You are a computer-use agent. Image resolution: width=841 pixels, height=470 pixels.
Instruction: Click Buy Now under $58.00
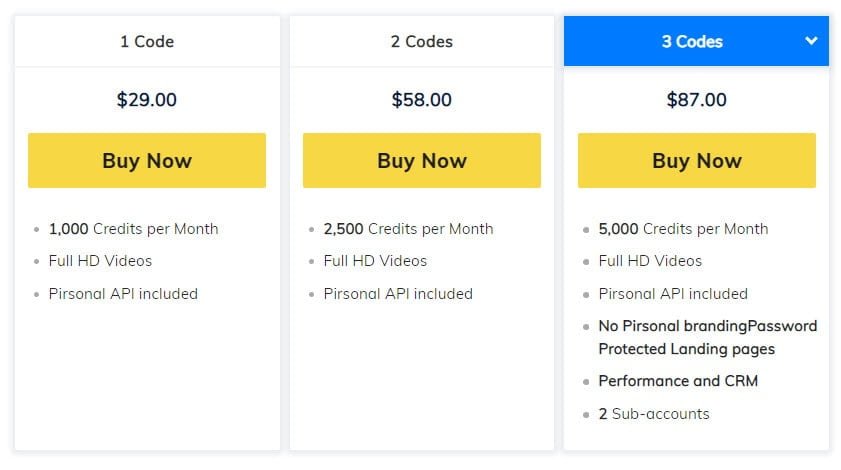tap(421, 160)
